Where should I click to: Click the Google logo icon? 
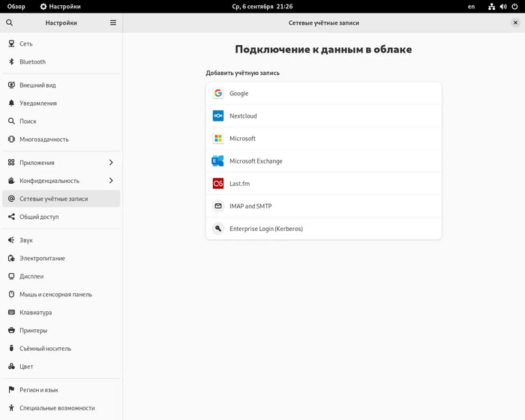point(218,93)
